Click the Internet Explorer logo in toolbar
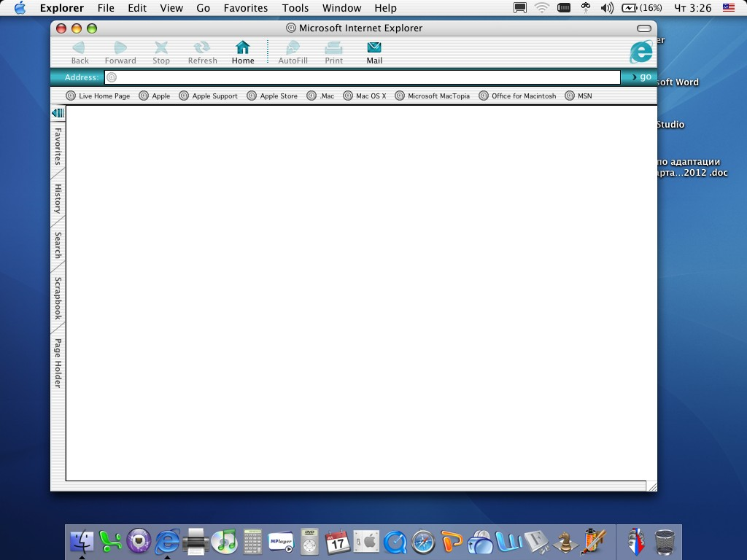This screenshot has height=560, width=747. (x=640, y=52)
